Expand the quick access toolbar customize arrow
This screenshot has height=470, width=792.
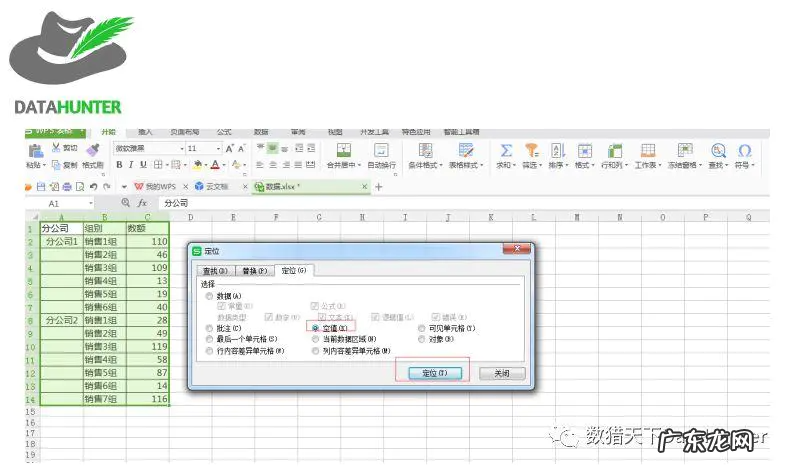124,187
